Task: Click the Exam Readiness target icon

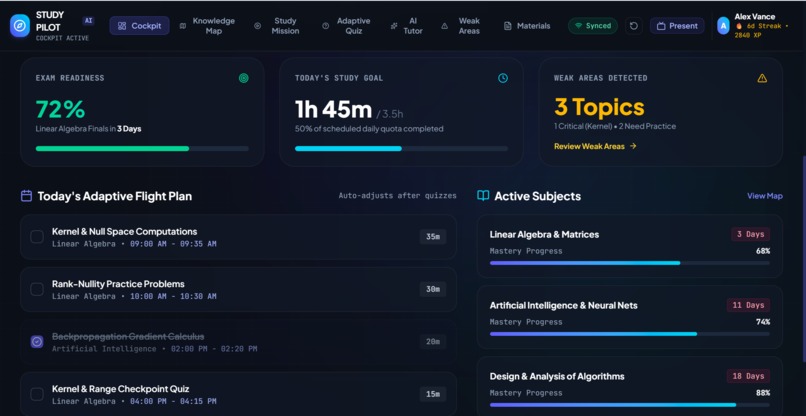Action: [x=244, y=78]
